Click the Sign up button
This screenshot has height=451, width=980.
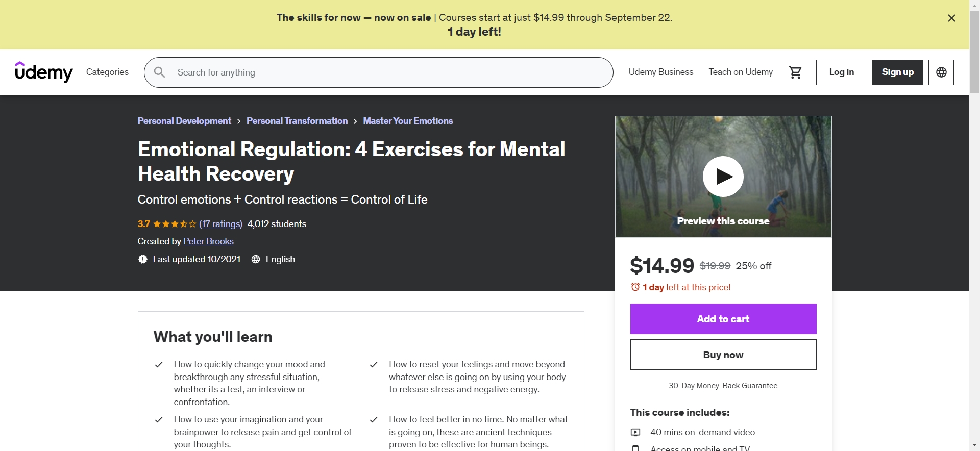[897, 72]
